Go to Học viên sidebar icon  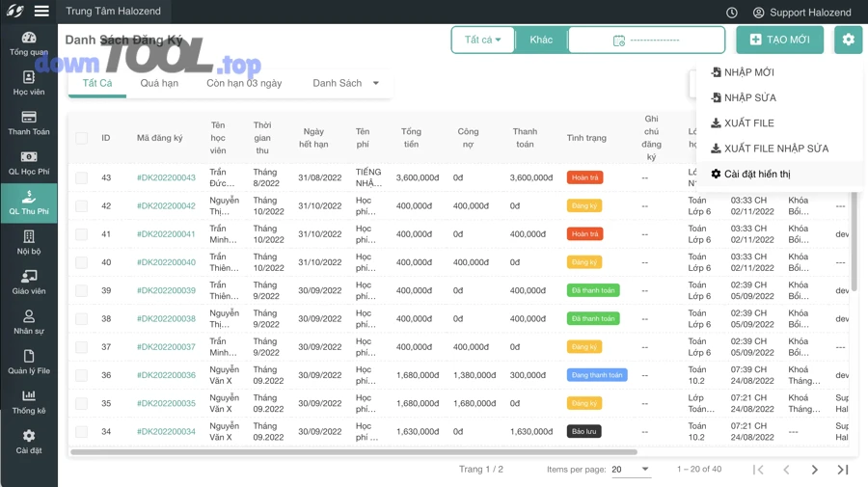(29, 83)
